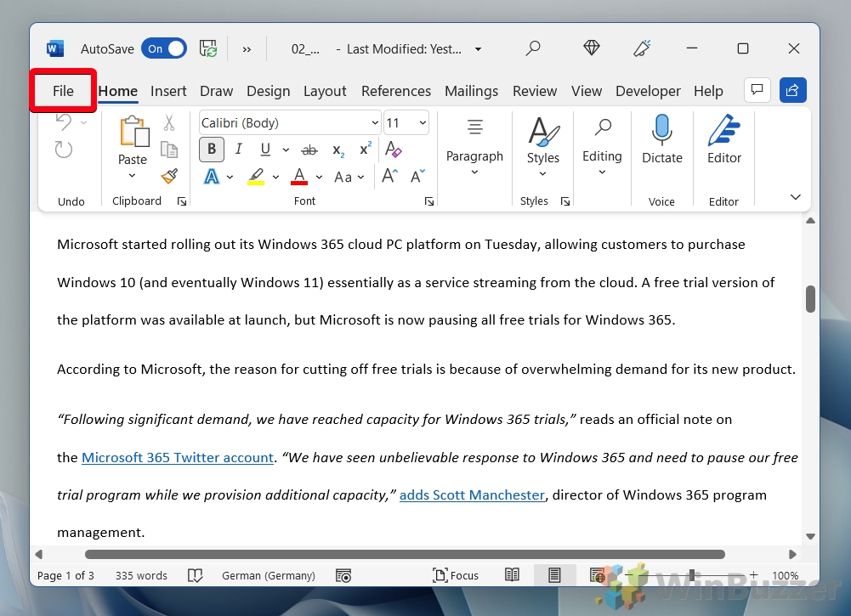Increase font size with the grow icon
The image size is (851, 616).
pyautogui.click(x=389, y=176)
